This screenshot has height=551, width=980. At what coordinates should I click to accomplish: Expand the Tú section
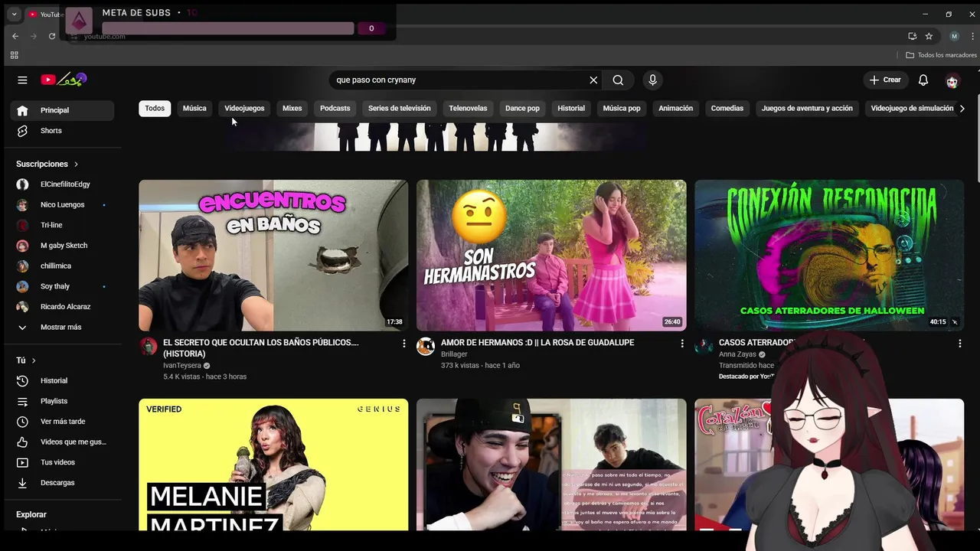tap(26, 360)
